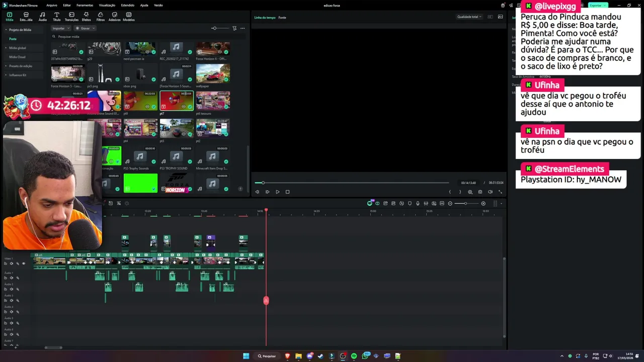Mute the Vídeo 1 track
The width and height of the screenshot is (644, 362).
point(12,263)
